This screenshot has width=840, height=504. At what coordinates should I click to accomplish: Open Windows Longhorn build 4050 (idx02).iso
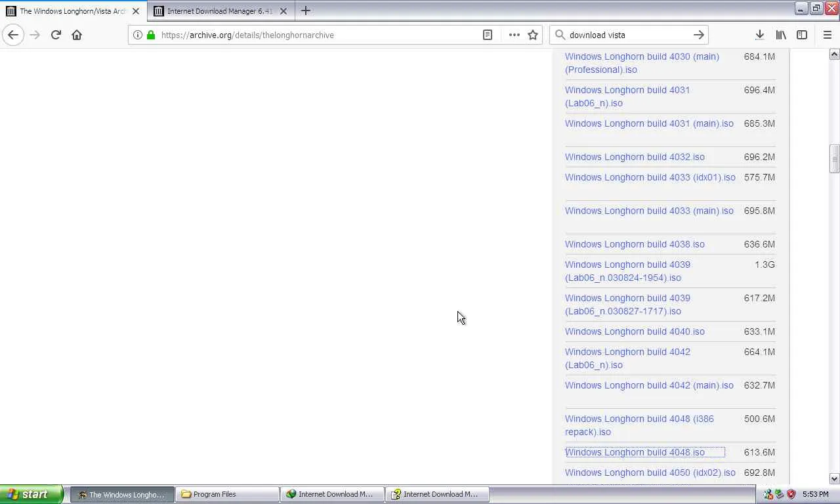(650, 472)
